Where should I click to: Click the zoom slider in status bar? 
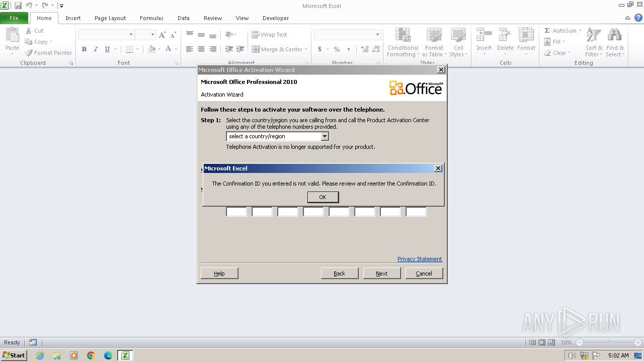pyautogui.click(x=608, y=342)
